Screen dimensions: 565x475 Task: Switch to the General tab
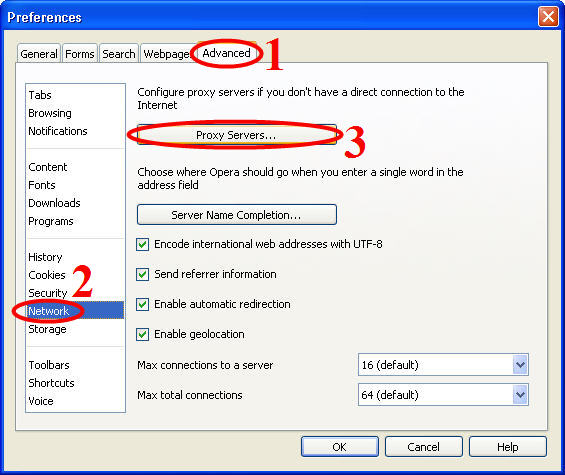click(x=39, y=54)
